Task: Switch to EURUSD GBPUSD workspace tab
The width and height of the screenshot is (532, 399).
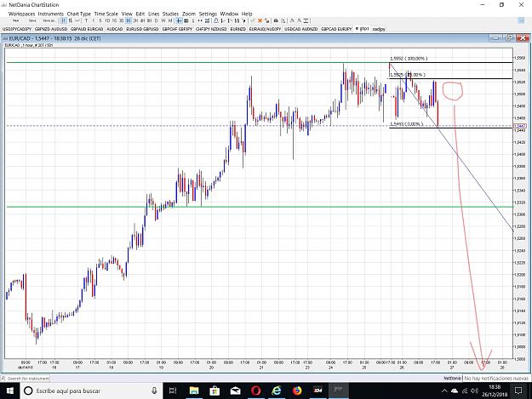Action: [142, 29]
